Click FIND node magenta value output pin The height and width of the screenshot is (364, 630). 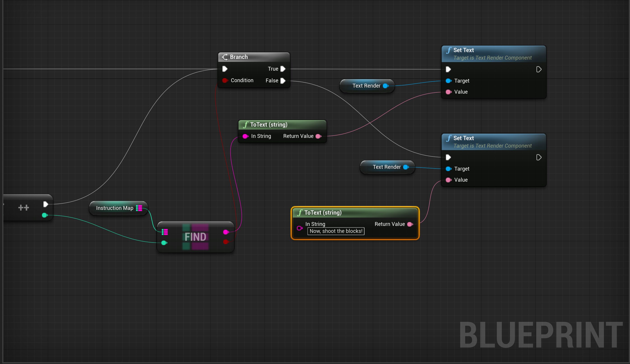225,232
